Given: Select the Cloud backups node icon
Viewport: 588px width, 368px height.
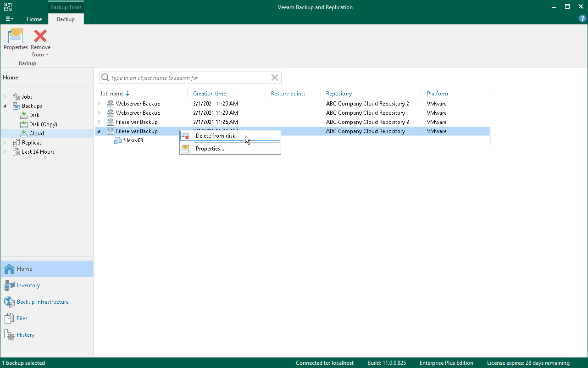Looking at the screenshot, I should [x=24, y=134].
